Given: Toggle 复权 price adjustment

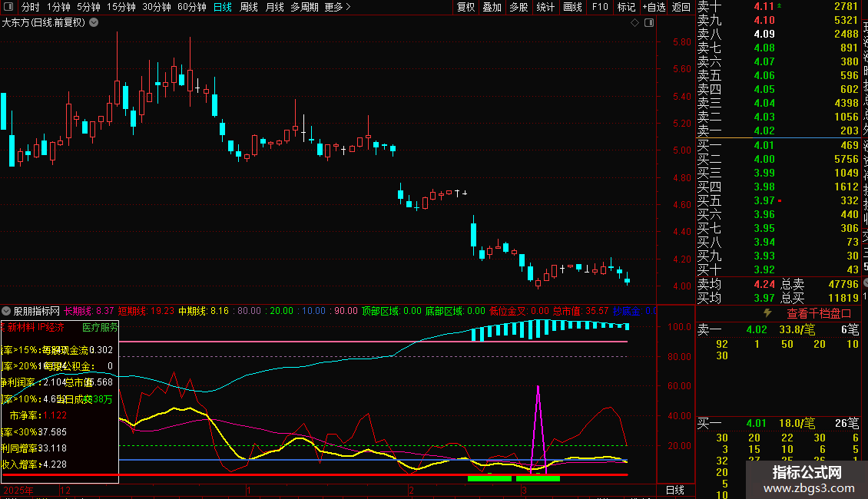Looking at the screenshot, I should 465,7.
